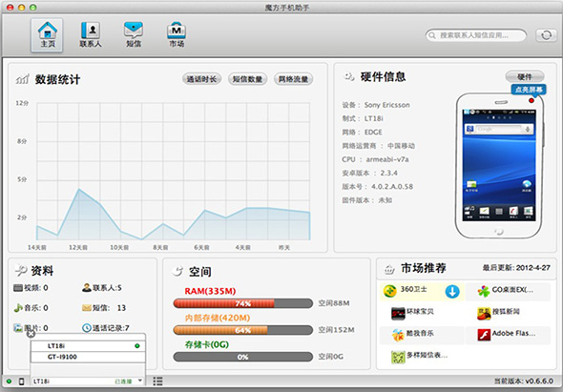Select GT-I9100 in the device list
563x392 pixels.
(88, 357)
